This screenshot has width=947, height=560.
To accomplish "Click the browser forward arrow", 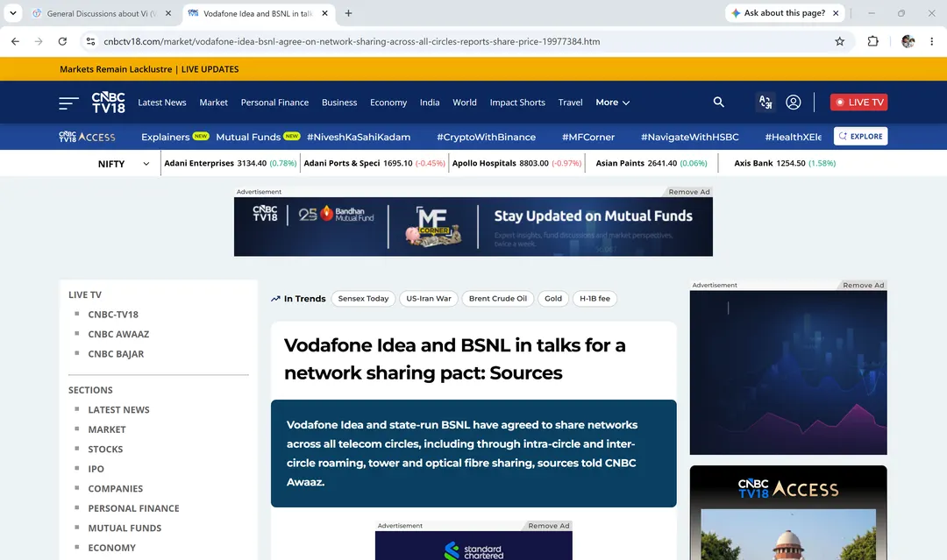I will pyautogui.click(x=39, y=41).
